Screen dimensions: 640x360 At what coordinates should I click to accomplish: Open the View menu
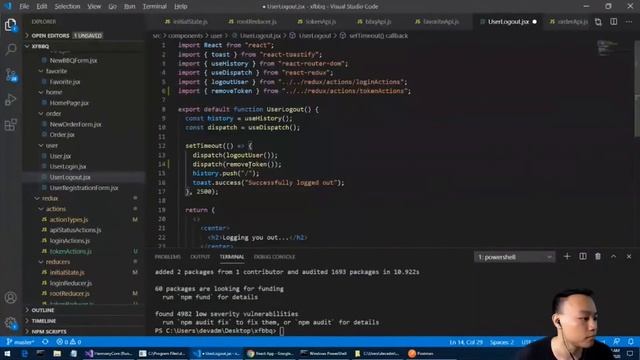[x=94, y=7]
